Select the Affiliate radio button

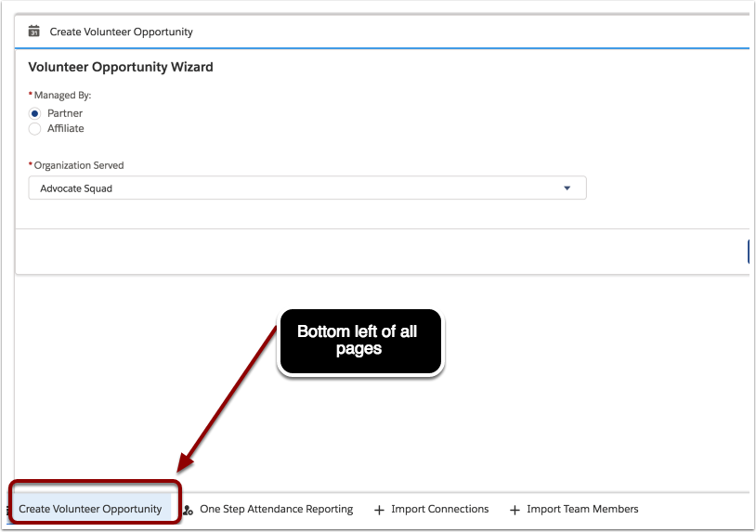pos(34,129)
